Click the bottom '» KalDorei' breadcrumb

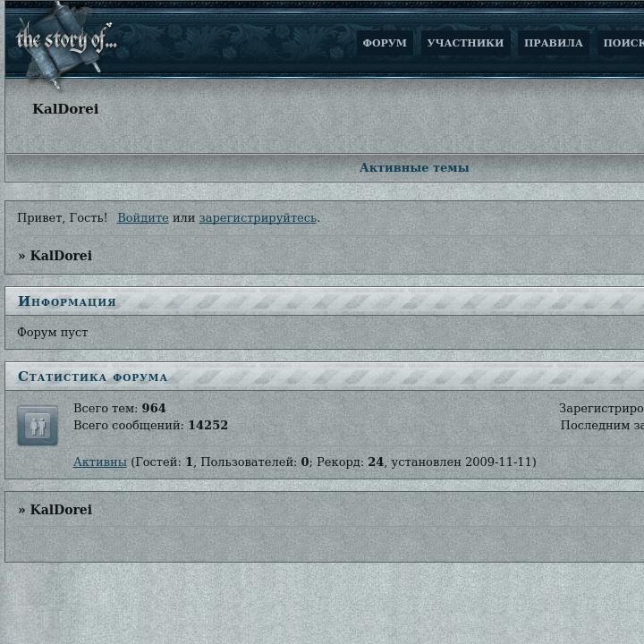[55, 509]
